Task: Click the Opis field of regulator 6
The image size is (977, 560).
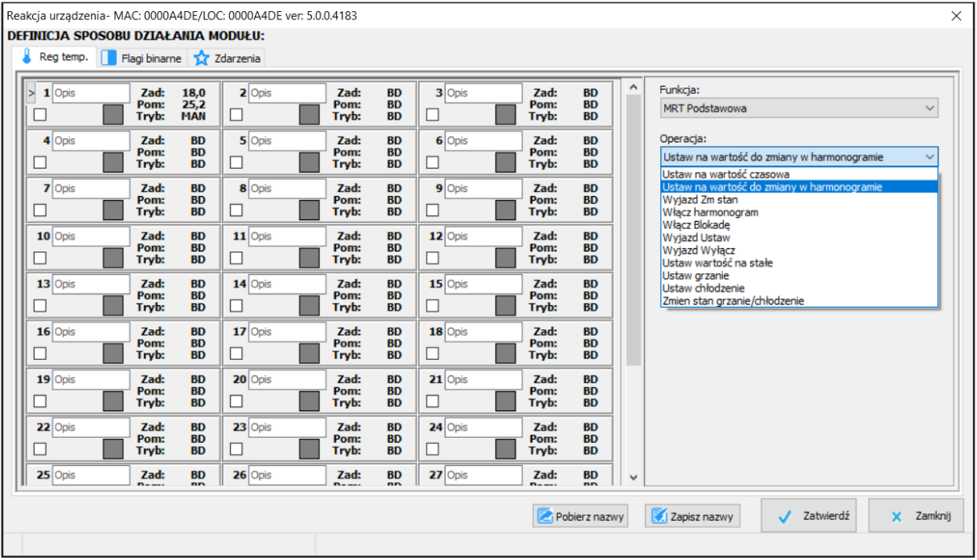Action: click(483, 141)
